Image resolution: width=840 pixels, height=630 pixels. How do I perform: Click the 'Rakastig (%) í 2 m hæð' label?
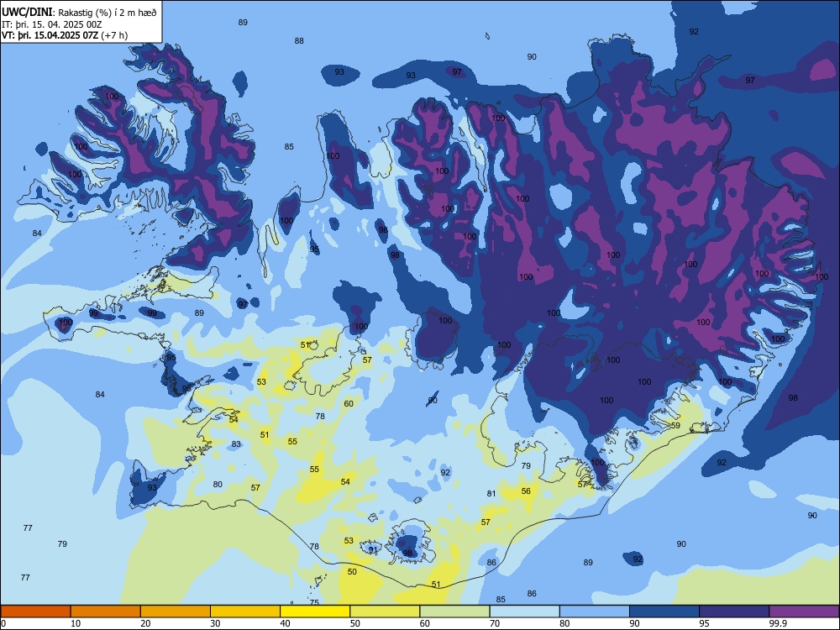tap(108, 13)
